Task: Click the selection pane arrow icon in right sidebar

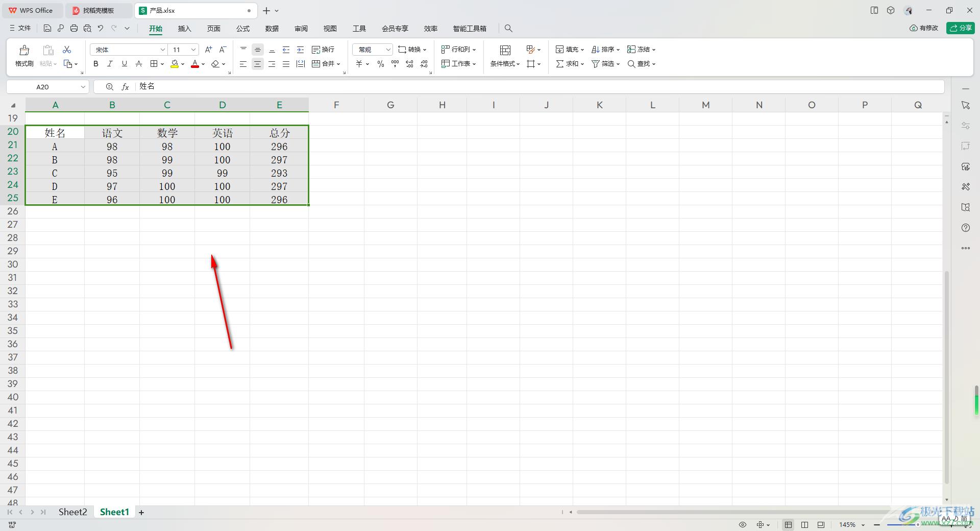Action: tap(966, 105)
